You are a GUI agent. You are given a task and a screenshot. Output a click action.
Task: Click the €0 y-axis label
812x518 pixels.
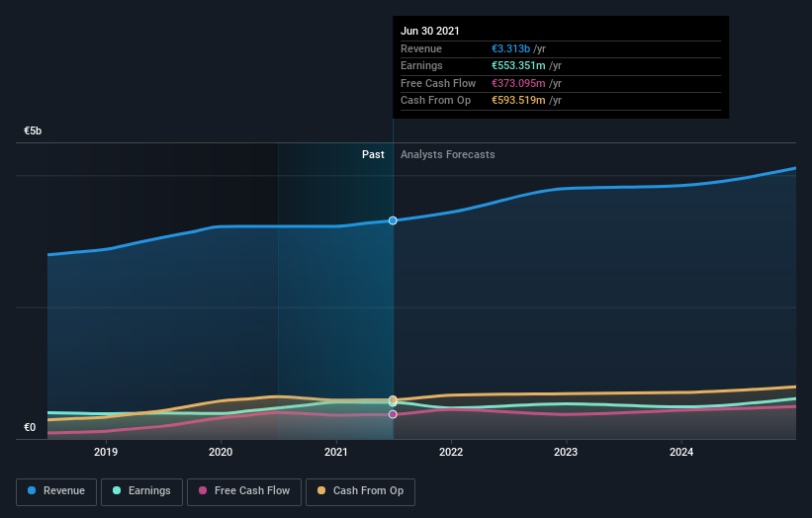30,427
